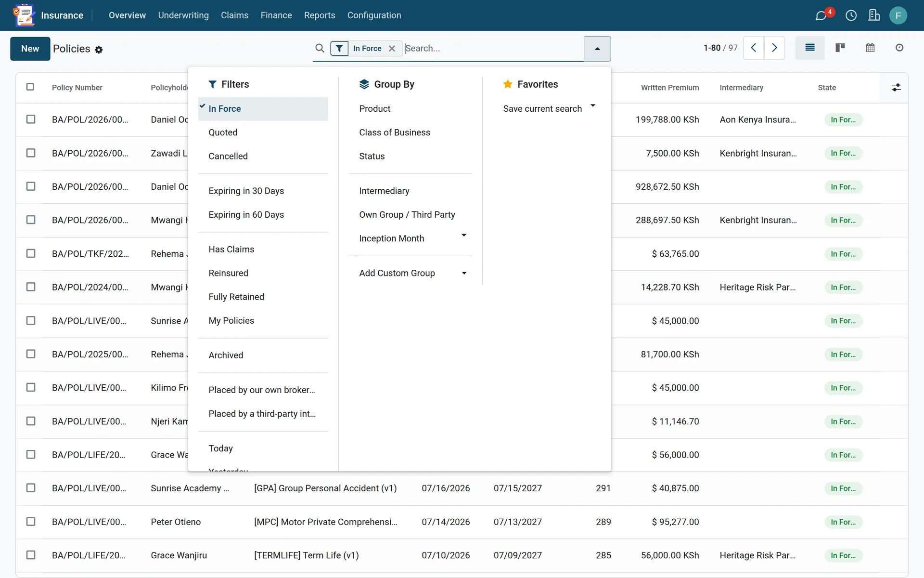Click the New button

[30, 49]
